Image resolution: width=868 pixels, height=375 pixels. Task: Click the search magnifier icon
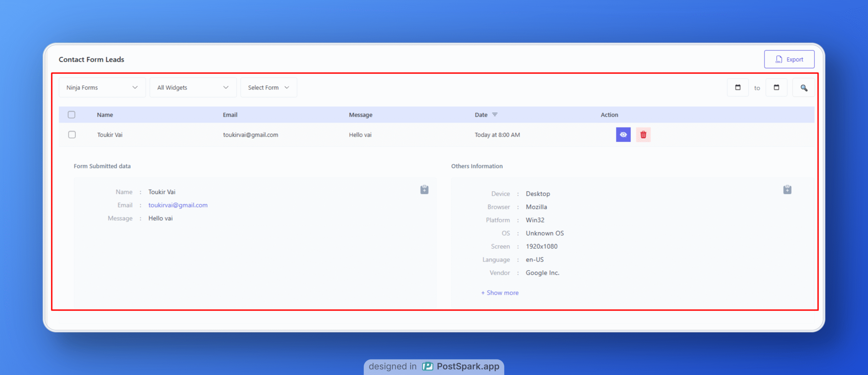coord(804,88)
